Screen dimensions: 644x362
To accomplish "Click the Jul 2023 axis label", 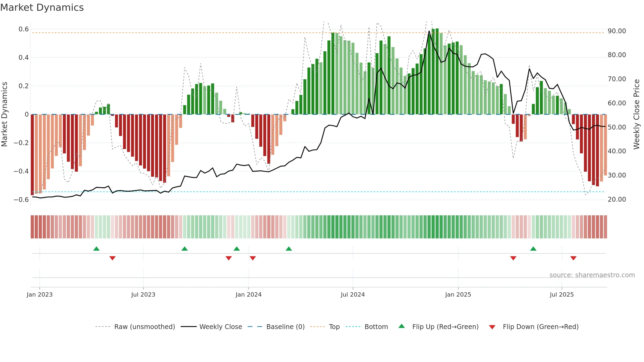I will tap(143, 294).
